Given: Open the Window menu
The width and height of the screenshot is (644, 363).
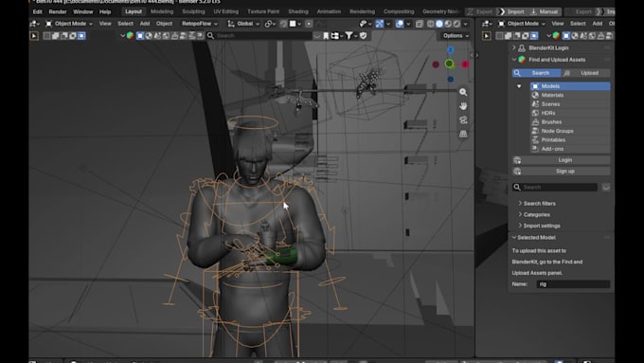Looking at the screenshot, I should [83, 11].
